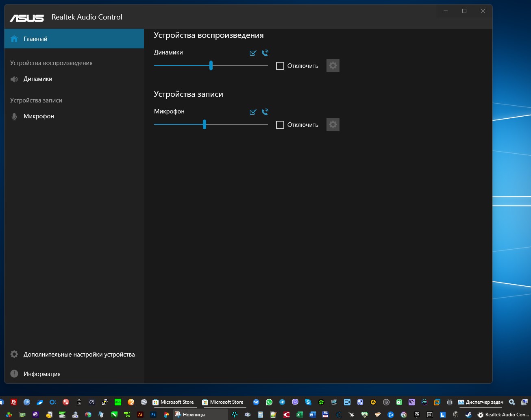
Task: Open the Динамики gear settings button
Action: (333, 65)
